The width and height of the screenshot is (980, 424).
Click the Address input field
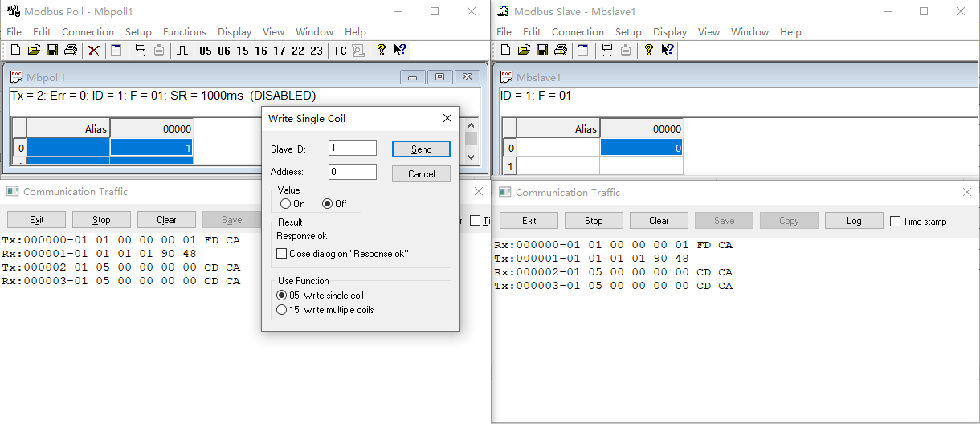pos(353,172)
